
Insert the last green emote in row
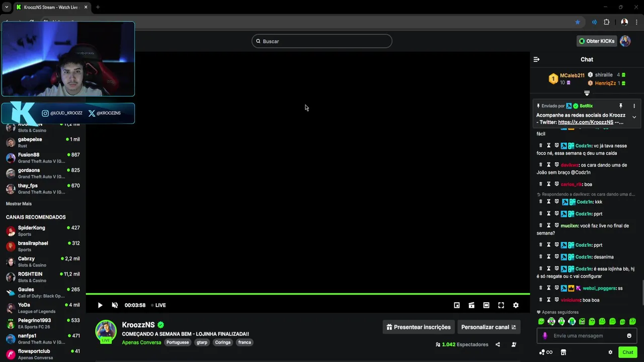coord(632,321)
